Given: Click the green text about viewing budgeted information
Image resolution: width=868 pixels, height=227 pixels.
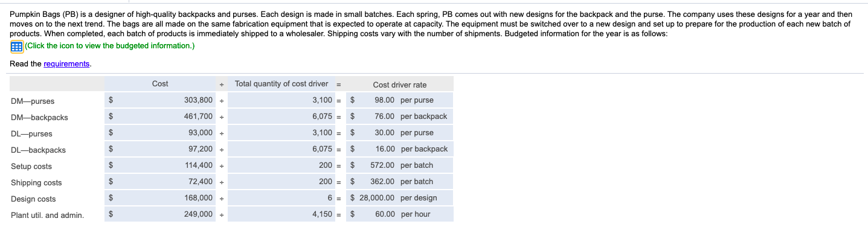Looking at the screenshot, I should (x=110, y=46).
